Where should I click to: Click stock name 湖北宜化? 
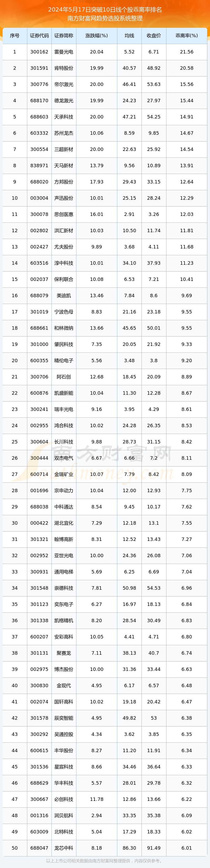[x=64, y=523]
